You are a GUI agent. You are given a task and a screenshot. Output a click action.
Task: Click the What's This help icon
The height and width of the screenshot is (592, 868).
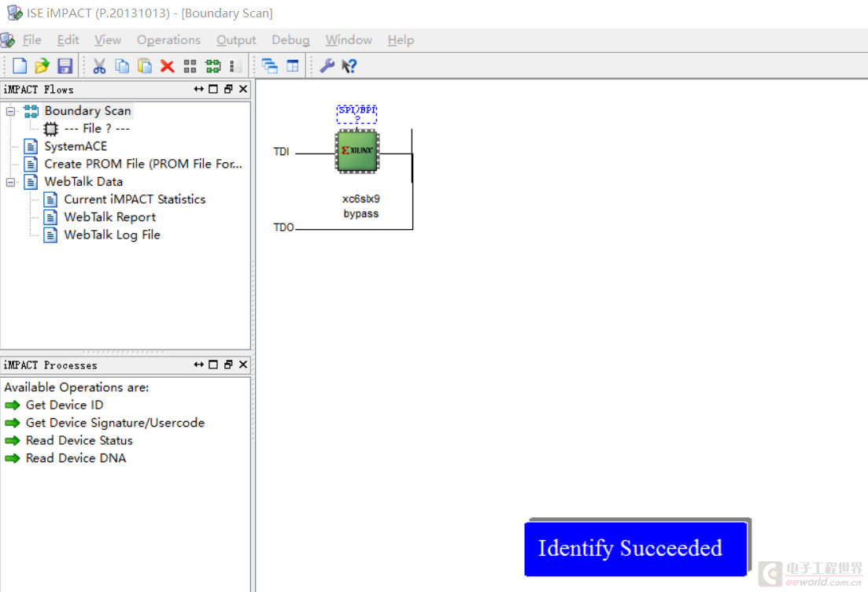349,66
